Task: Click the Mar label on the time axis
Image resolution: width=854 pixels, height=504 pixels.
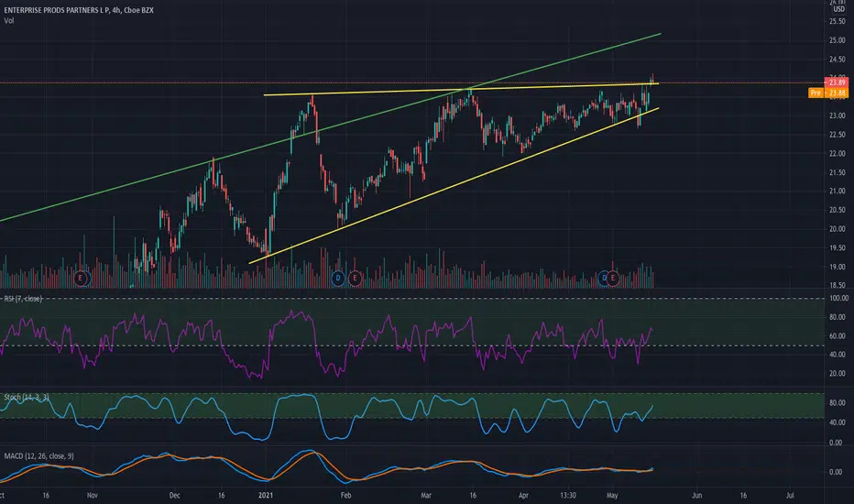Action: click(426, 495)
